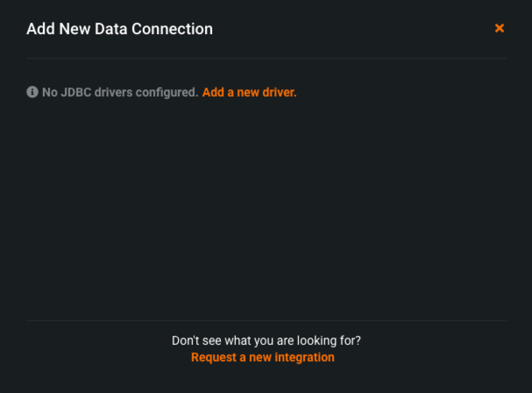Request a new integration at dialog bottom

point(262,357)
